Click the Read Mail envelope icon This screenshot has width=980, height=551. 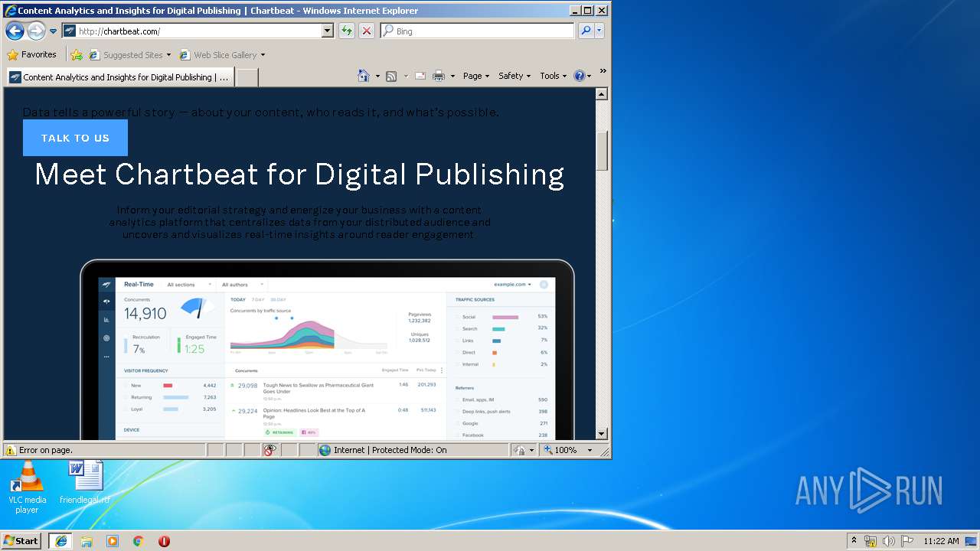(x=420, y=76)
